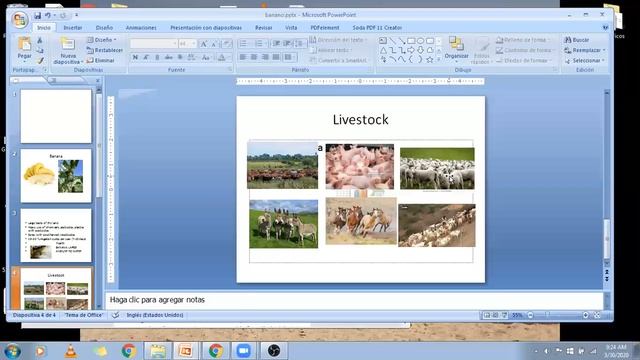Open Relleno de forma dropdown

(x=524, y=40)
